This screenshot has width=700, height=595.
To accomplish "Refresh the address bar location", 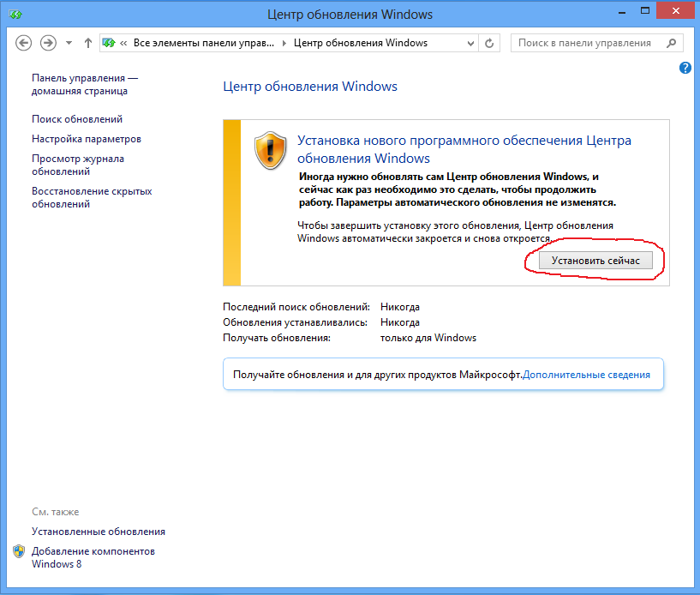I will coord(489,43).
